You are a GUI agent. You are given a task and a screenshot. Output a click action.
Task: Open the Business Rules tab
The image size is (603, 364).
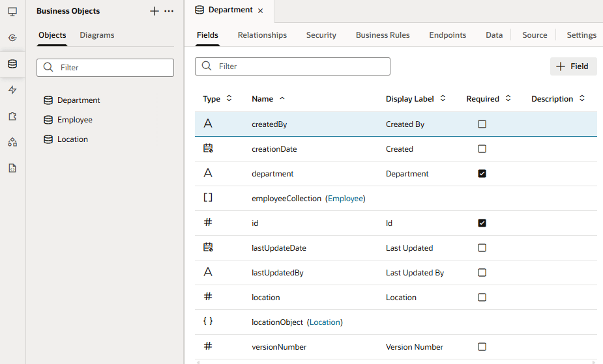[383, 35]
